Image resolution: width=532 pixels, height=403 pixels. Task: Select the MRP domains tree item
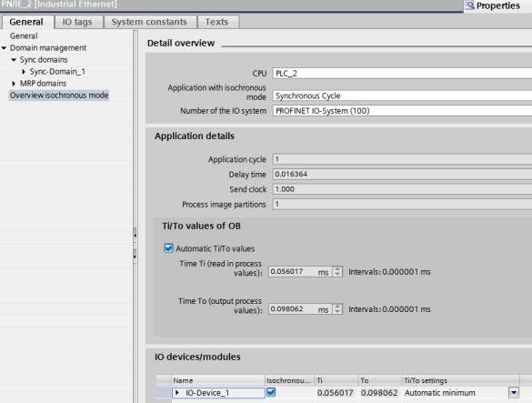43,84
